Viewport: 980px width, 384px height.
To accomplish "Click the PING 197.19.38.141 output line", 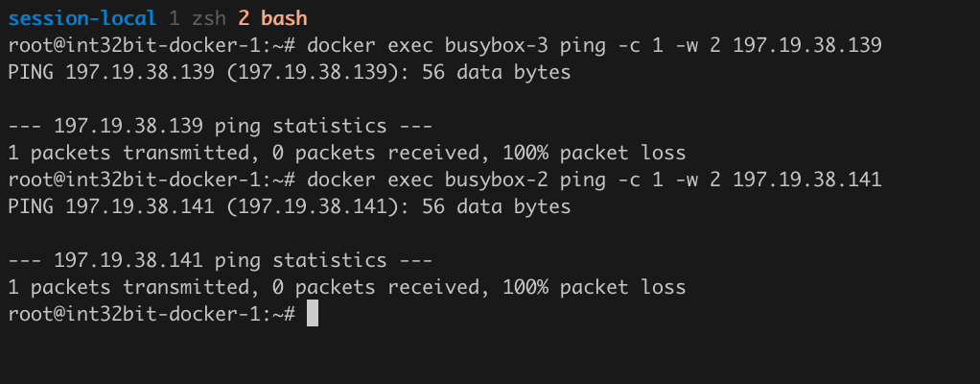I will (x=290, y=207).
